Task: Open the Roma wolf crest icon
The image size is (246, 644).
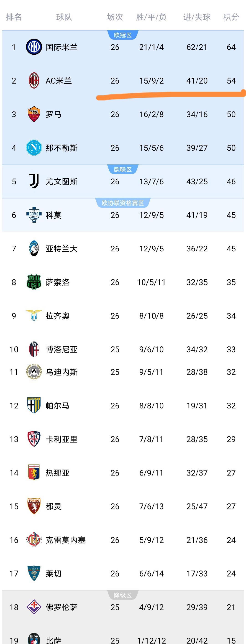Action: click(34, 114)
